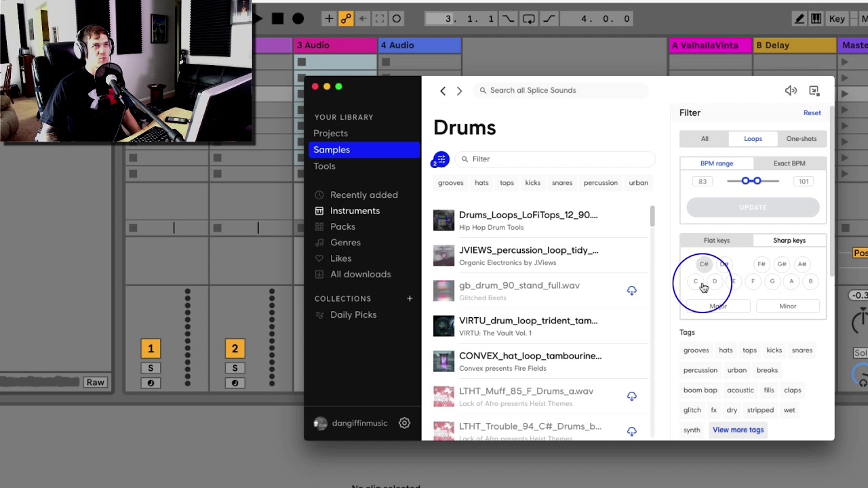Toggle computer MIDI keyboard icon
Viewport: 868px width, 488px height.
816,18
